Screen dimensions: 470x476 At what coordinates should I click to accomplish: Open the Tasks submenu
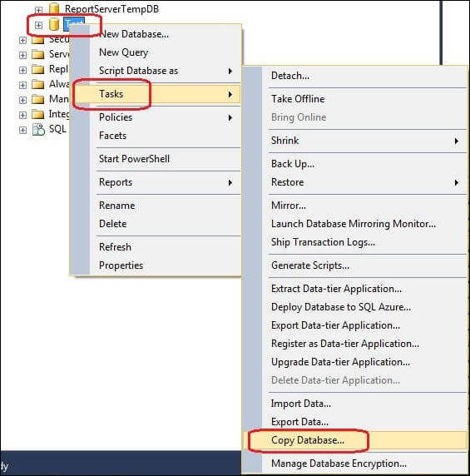pos(156,94)
